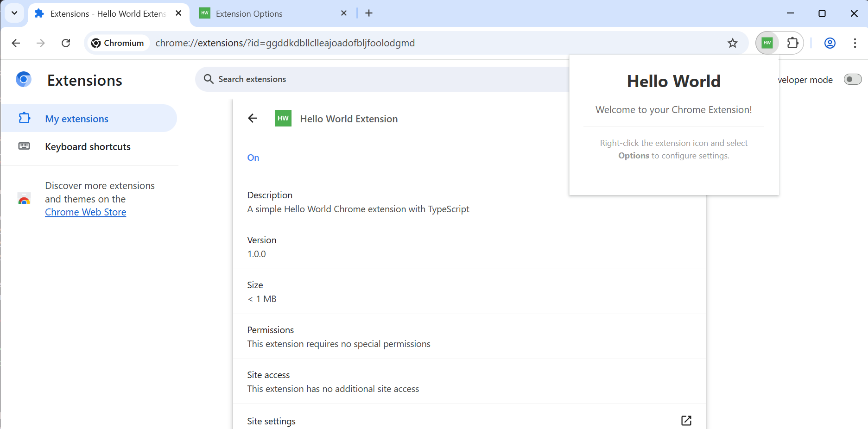
Task: Click the On status label
Action: 253,158
